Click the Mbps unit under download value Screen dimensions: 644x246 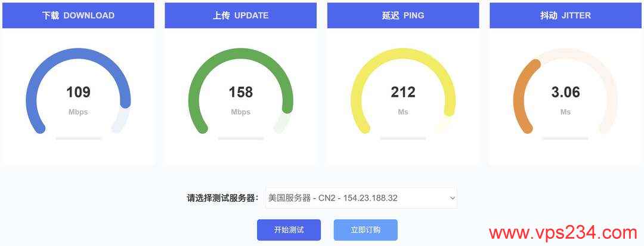[x=78, y=112]
